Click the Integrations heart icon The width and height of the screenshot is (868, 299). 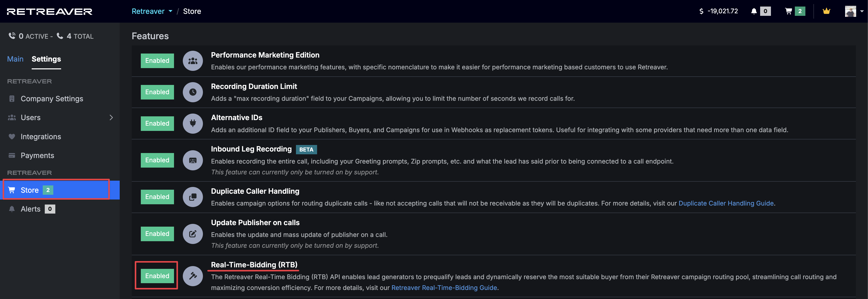click(x=12, y=136)
